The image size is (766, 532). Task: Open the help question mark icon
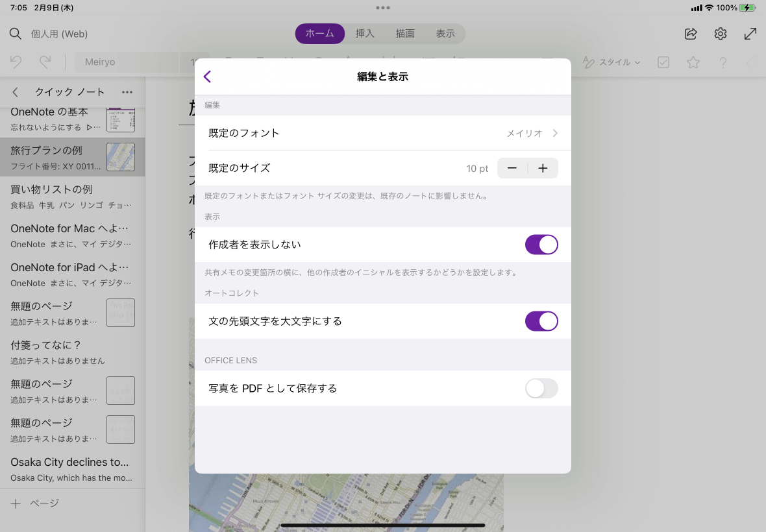point(723,62)
